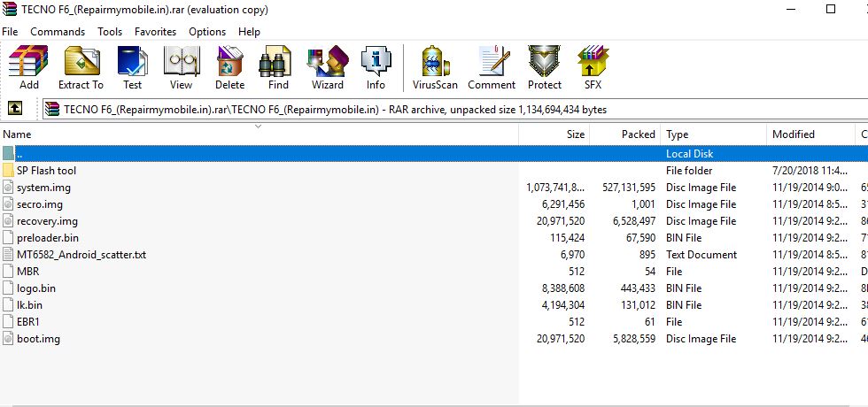The width and height of the screenshot is (868, 407).
Task: Open the Favorites menu
Action: click(155, 32)
